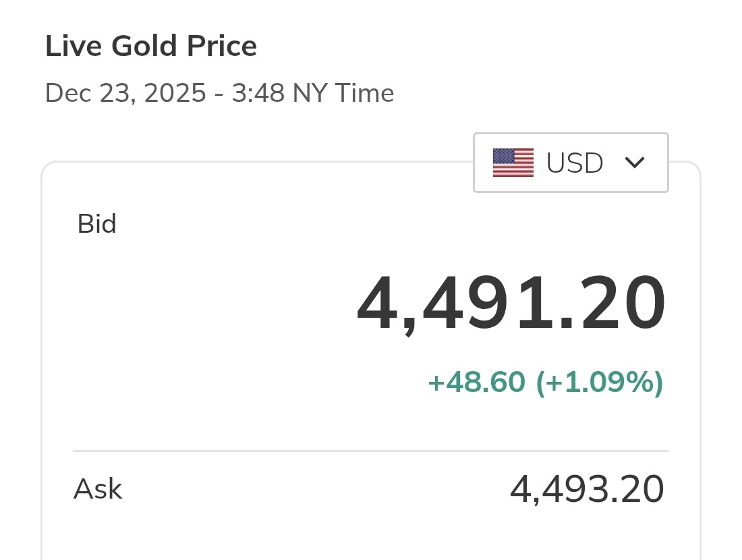This screenshot has width=742, height=560.
Task: Click the ask price 4,493.20
Action: coord(587,490)
